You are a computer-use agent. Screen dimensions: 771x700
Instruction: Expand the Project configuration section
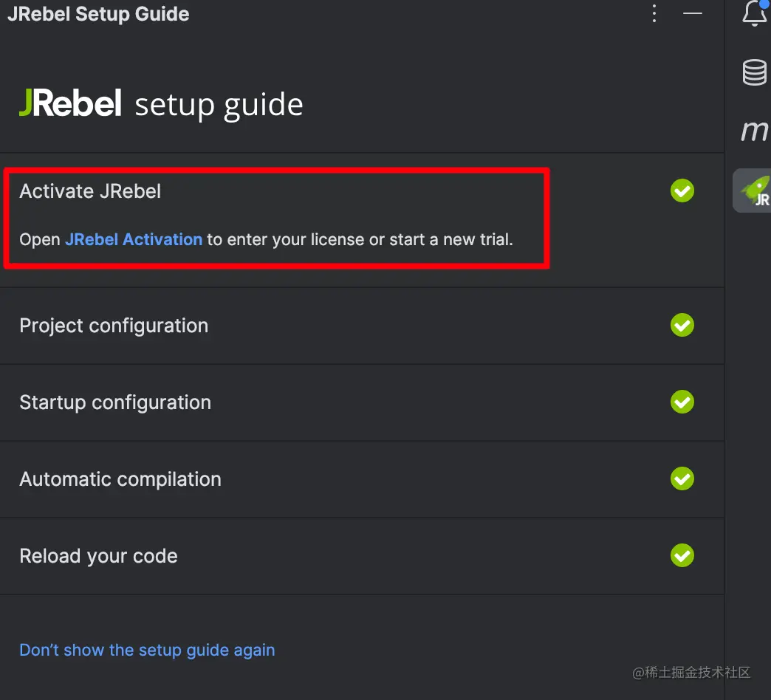(114, 326)
